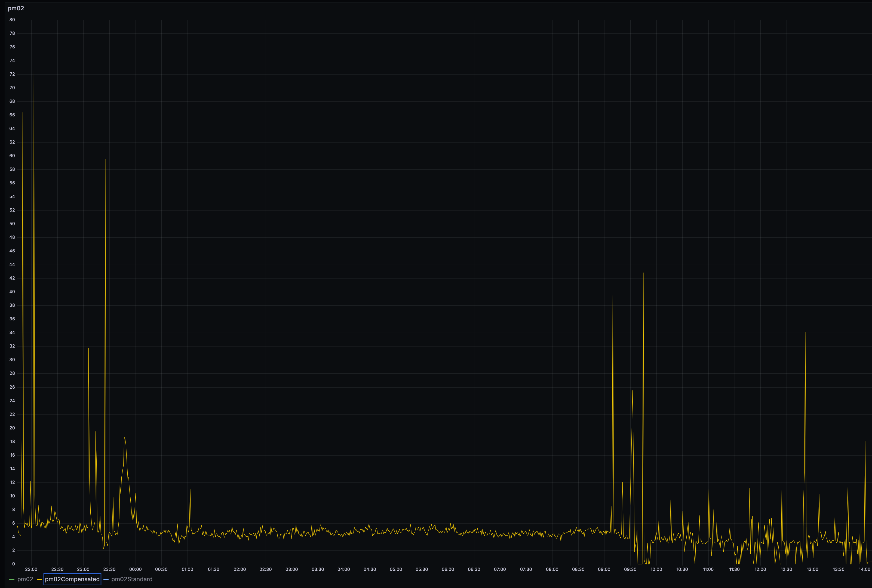This screenshot has height=588, width=872.
Task: Click the 22:00 time axis label
Action: [31, 569]
